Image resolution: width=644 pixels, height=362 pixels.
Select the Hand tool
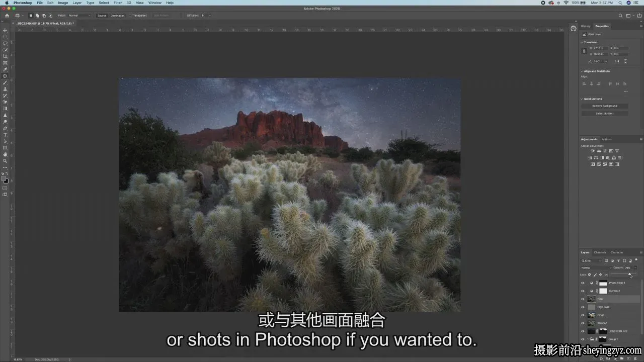[x=5, y=154]
